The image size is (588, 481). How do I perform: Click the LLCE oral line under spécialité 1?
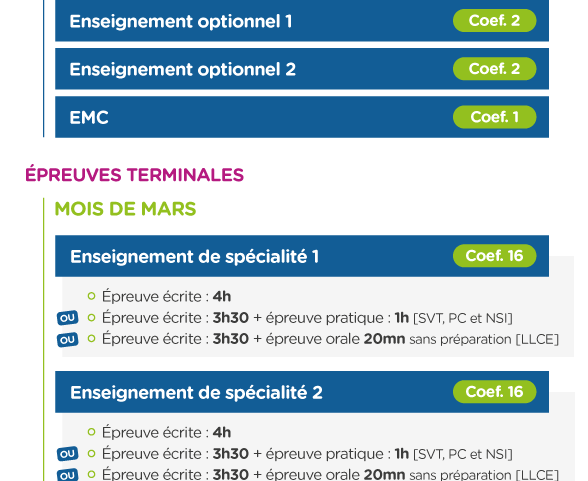point(323,339)
